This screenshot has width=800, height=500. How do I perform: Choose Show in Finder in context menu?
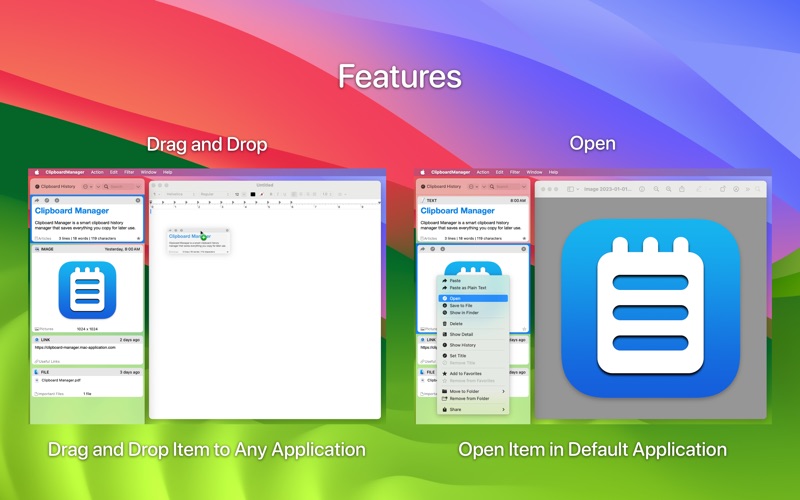click(x=473, y=313)
